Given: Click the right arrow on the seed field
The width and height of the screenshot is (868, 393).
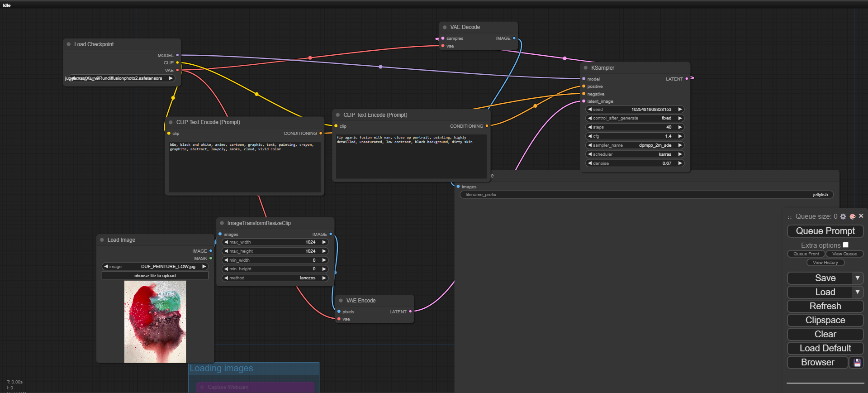Looking at the screenshot, I should tap(680, 110).
